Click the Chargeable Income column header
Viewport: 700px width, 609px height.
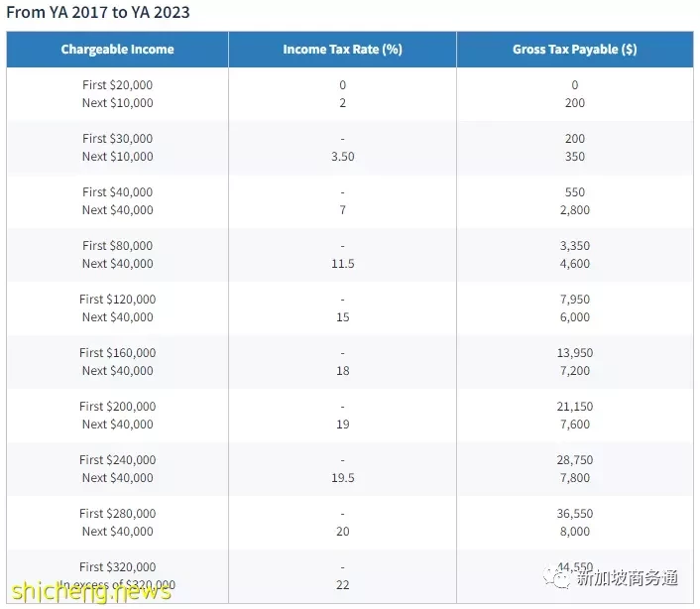coord(117,50)
